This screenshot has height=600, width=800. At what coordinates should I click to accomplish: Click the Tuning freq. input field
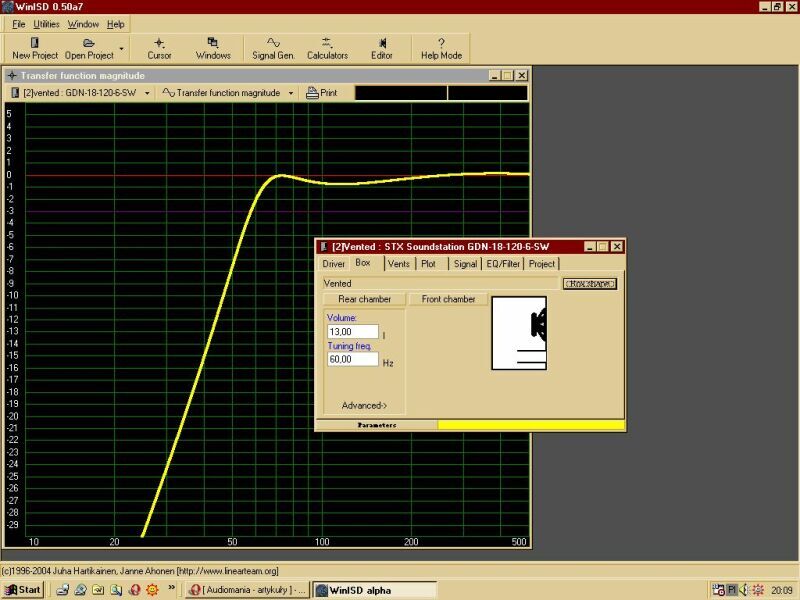353,359
